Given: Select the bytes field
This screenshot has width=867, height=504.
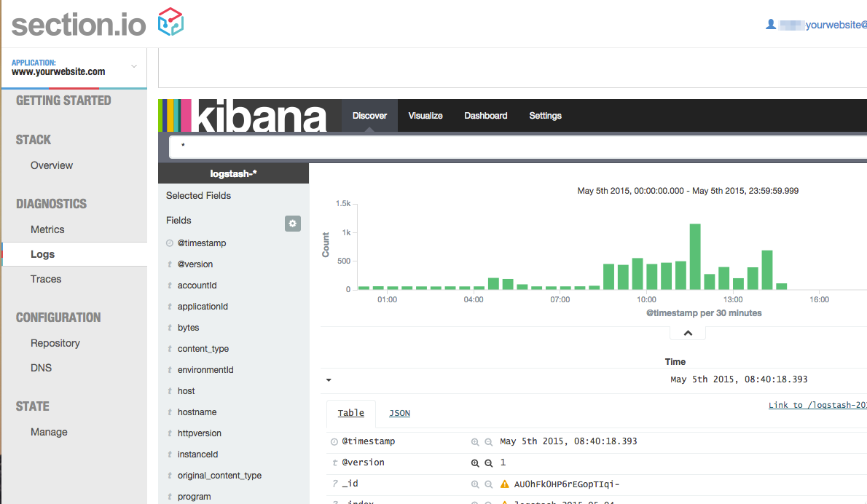Looking at the screenshot, I should tap(188, 328).
